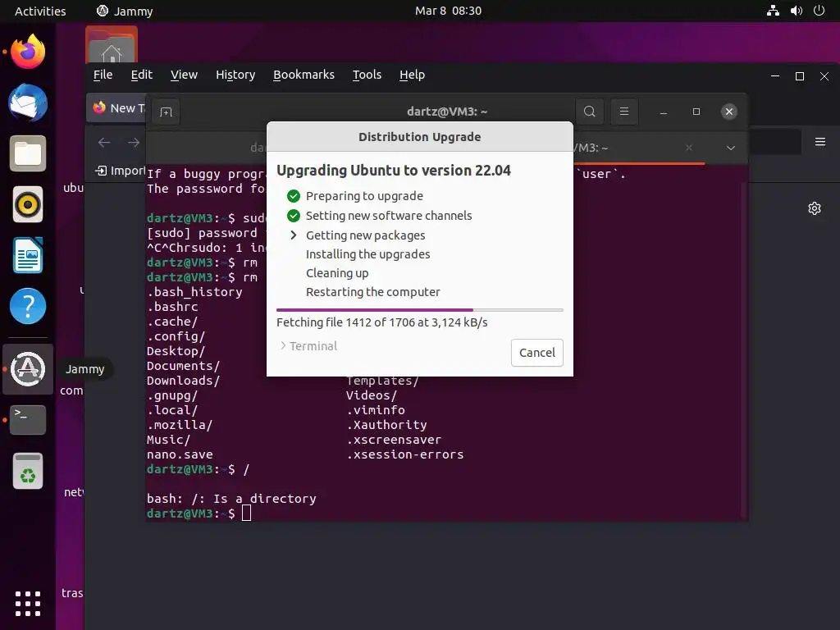This screenshot has width=840, height=630.
Task: Click the Cleaning up step
Action: pos(337,273)
